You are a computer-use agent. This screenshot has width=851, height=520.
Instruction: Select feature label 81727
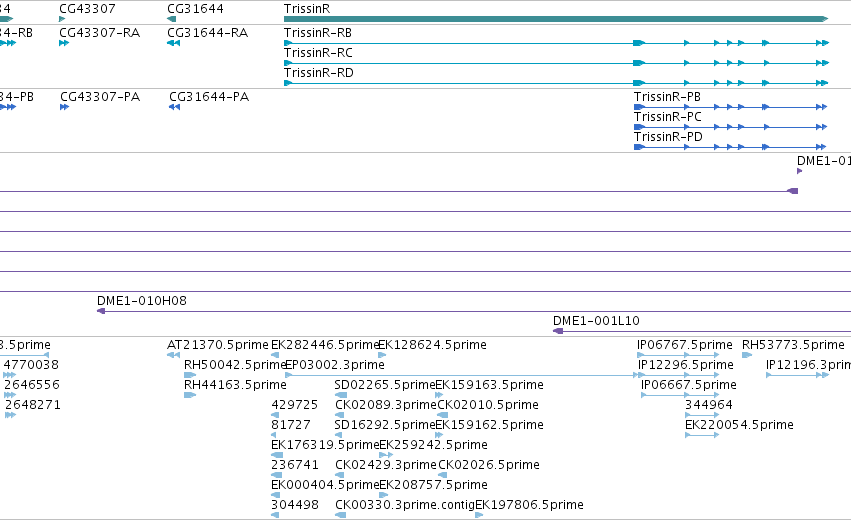291,425
